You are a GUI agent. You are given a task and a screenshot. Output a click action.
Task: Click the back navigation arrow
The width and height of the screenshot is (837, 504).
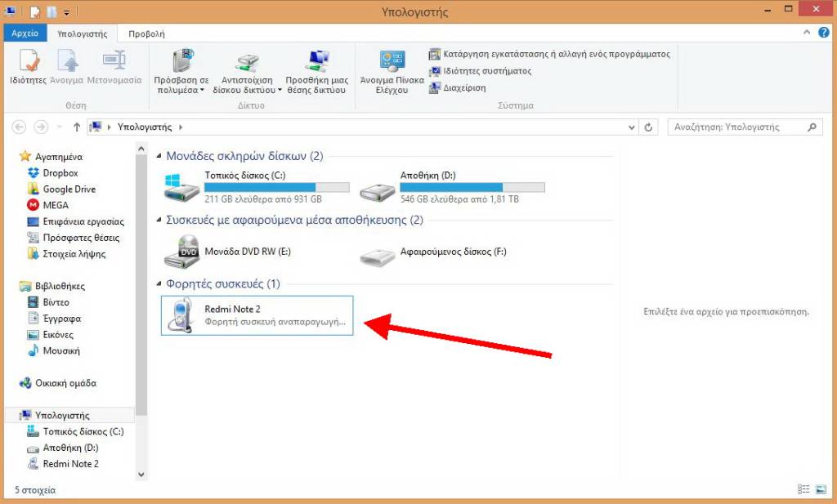(x=19, y=127)
